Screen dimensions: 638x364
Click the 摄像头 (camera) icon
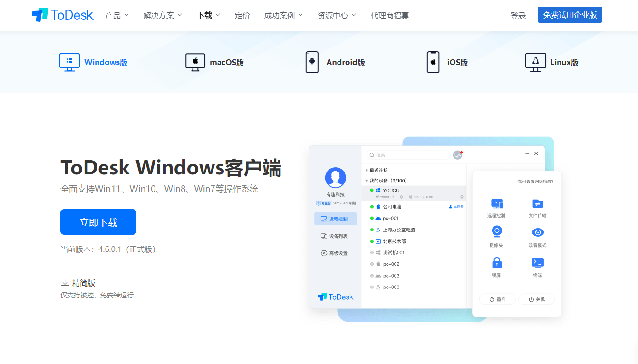click(x=497, y=231)
